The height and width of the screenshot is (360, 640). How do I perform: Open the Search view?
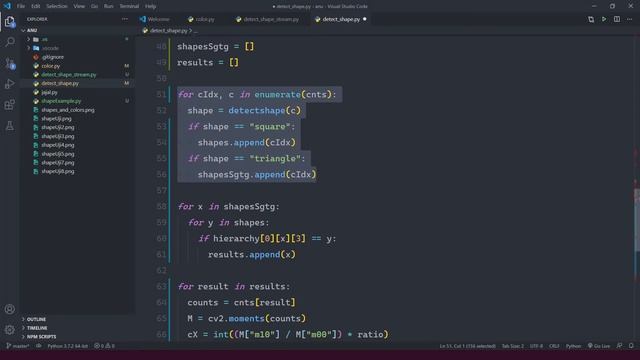10,42
